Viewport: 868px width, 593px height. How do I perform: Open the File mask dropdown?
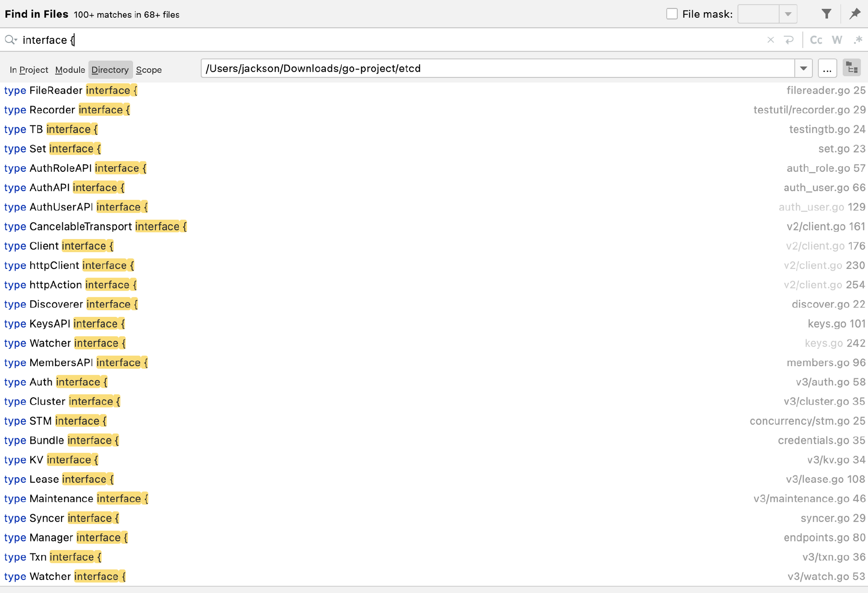pyautogui.click(x=788, y=14)
